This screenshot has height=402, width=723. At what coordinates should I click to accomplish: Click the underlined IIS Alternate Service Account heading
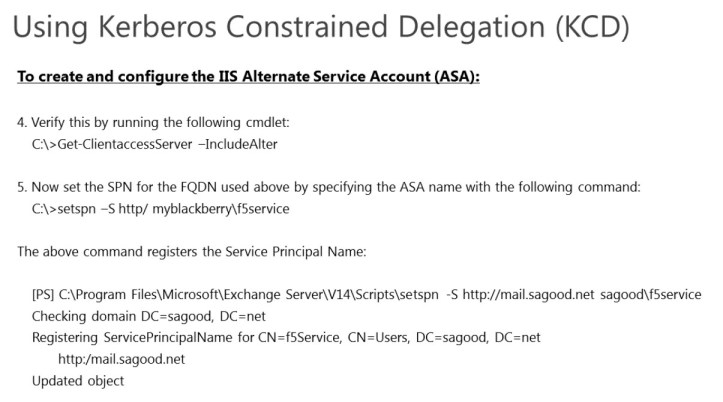pos(248,77)
